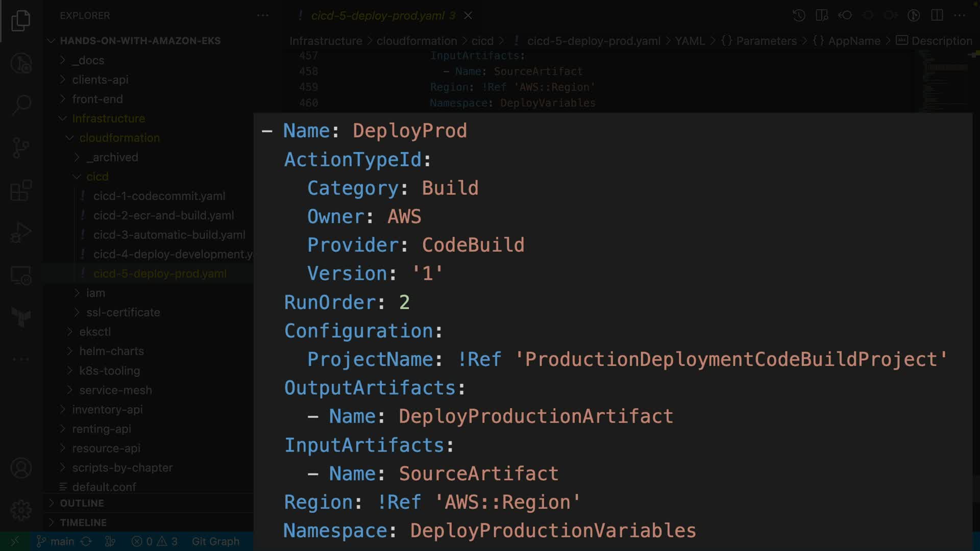Open Remote Explorer view icon

pos(21,276)
